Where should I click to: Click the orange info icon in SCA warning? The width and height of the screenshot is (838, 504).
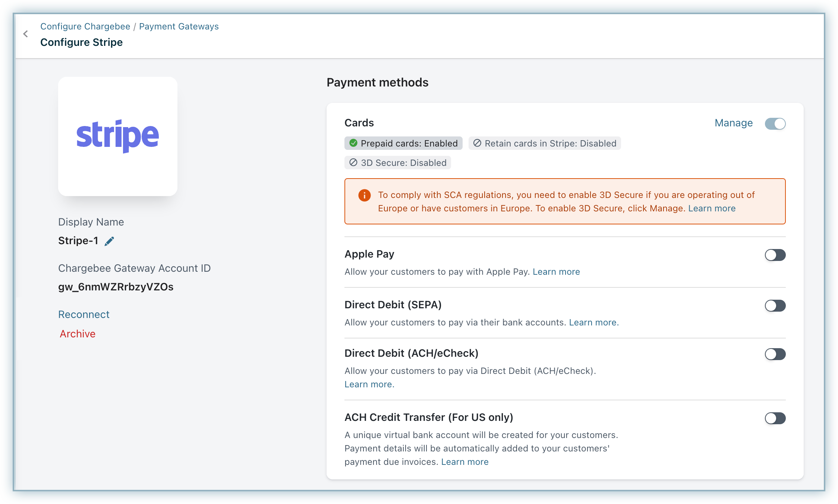pyautogui.click(x=364, y=195)
